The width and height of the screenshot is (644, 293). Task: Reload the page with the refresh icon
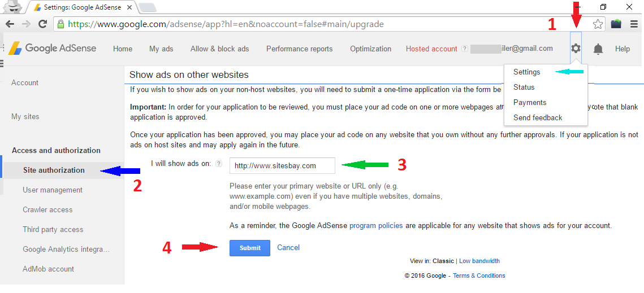[42, 24]
